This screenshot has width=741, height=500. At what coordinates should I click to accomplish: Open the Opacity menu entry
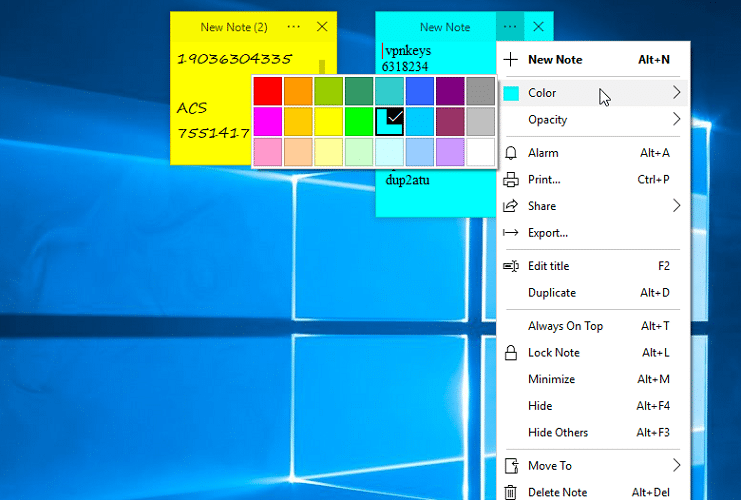593,120
